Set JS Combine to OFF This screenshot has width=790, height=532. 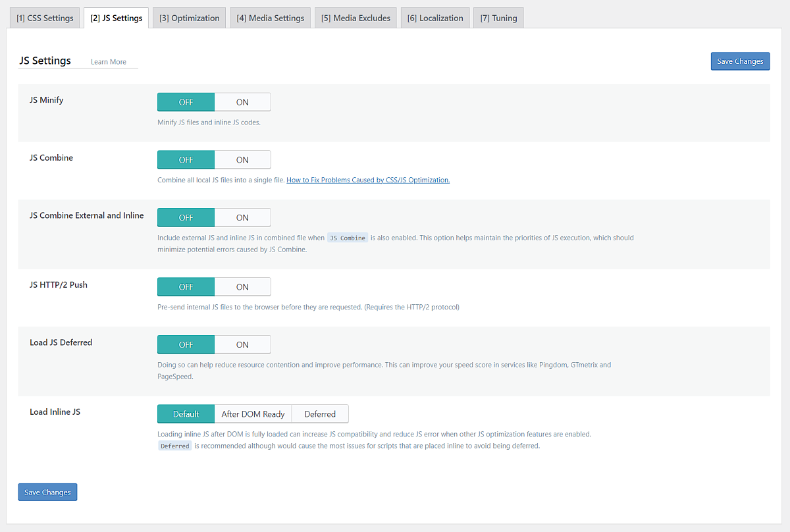[186, 159]
